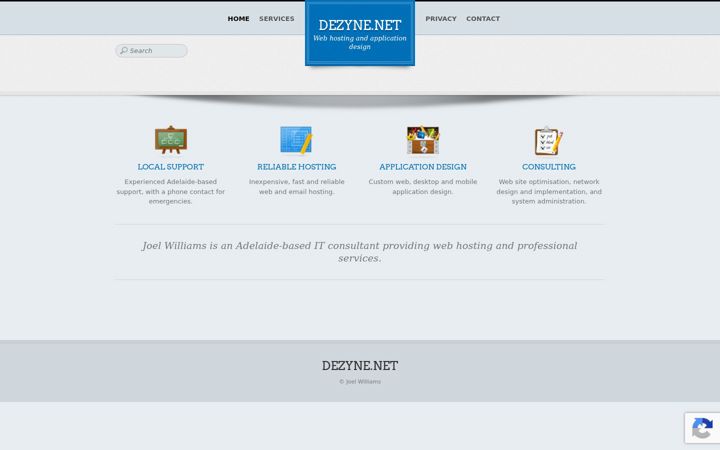The image size is (720, 450).
Task: Go to the Services page
Action: point(276,19)
